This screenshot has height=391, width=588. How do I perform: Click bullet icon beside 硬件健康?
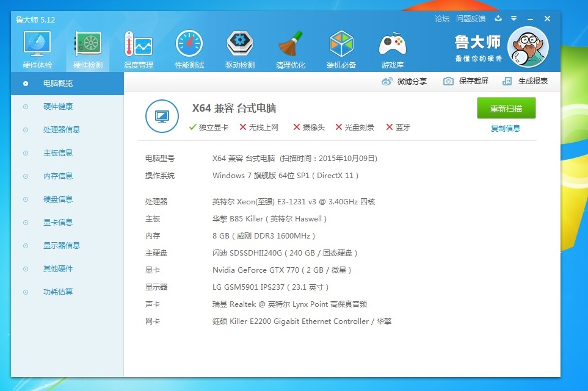click(x=26, y=107)
